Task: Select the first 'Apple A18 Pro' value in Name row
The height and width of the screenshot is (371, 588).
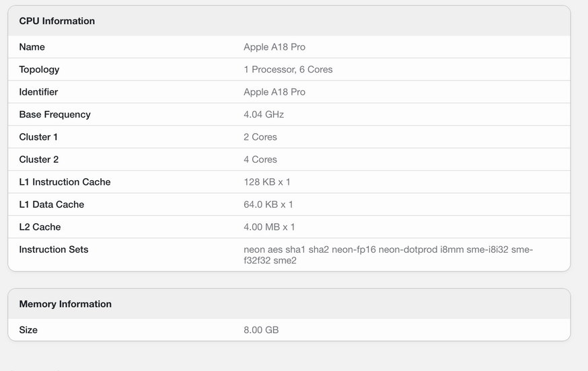Action: tap(274, 47)
